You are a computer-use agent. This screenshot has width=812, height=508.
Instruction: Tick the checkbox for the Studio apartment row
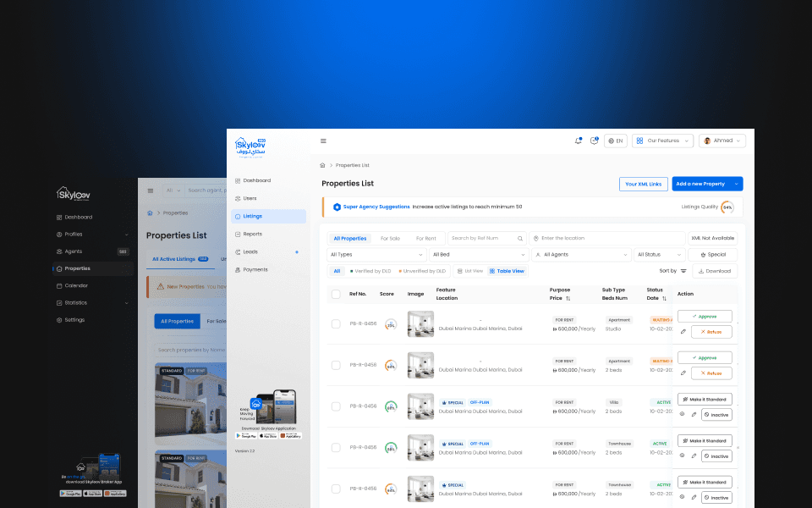click(336, 324)
